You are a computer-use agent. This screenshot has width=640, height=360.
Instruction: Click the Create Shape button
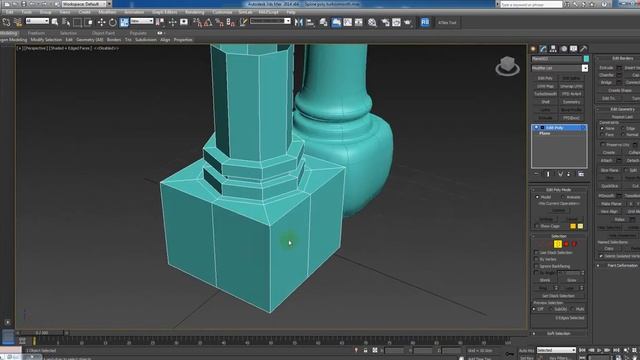tap(620, 91)
